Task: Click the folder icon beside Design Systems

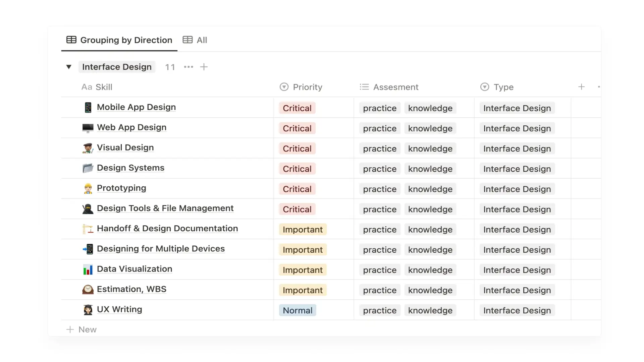Action: coord(88,168)
